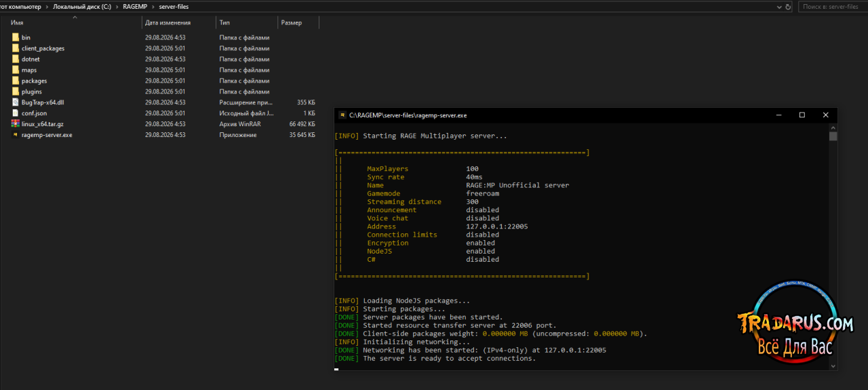Select the packages folder icon

[16, 81]
